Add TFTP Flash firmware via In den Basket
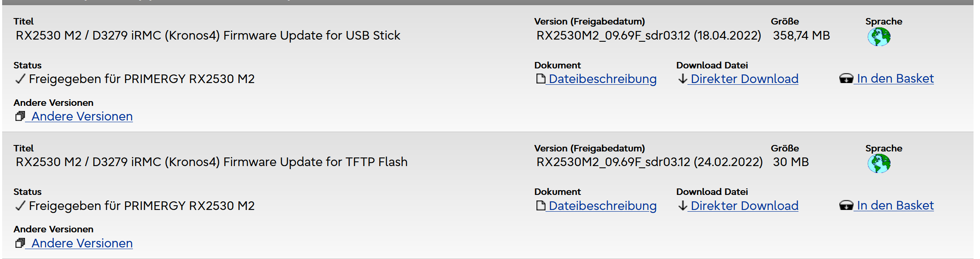 coord(895,206)
